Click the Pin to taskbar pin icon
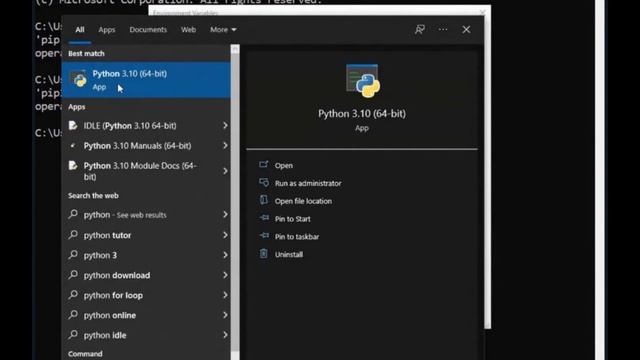This screenshot has width=640, height=360. 264,236
